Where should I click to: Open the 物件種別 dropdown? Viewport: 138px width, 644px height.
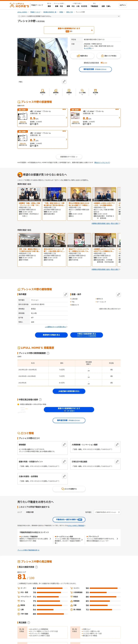(x=107, y=512)
